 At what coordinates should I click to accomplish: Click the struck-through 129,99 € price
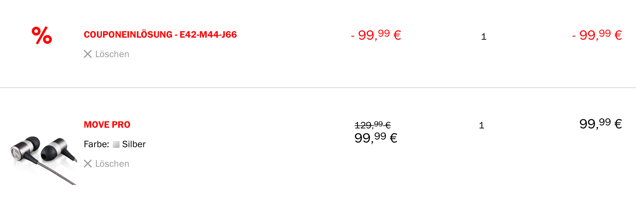373,125
